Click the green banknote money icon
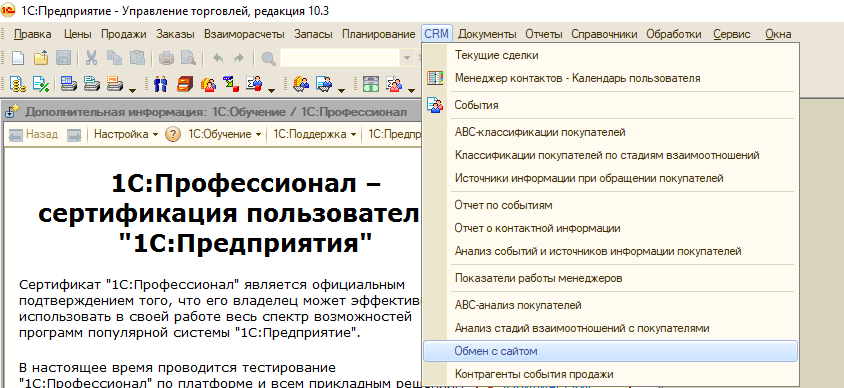The width and height of the screenshot is (844, 388). coord(371,83)
